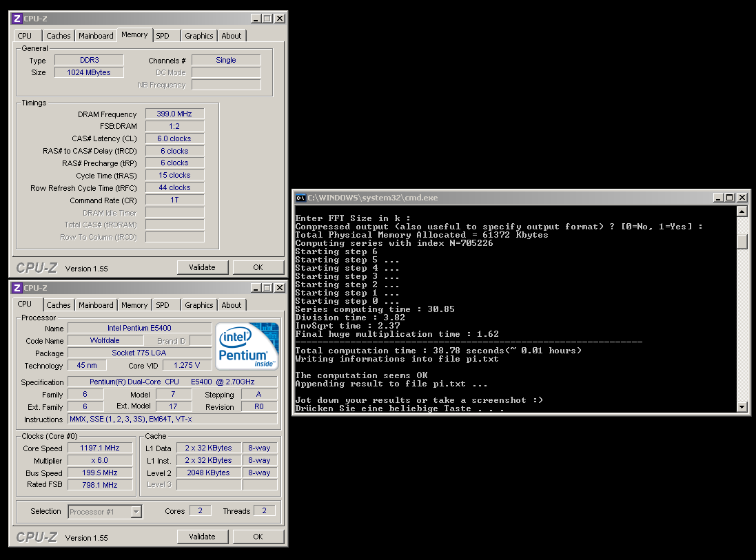This screenshot has width=756, height=560.
Task: Open the Caches tab in the Memory window
Action: pyautogui.click(x=59, y=36)
